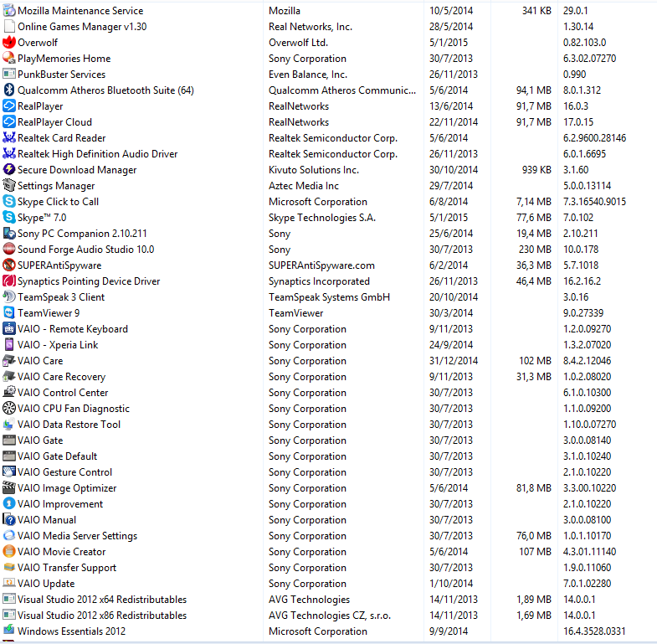
Task: Click the PunkBuster Services icon
Action: (x=9, y=75)
